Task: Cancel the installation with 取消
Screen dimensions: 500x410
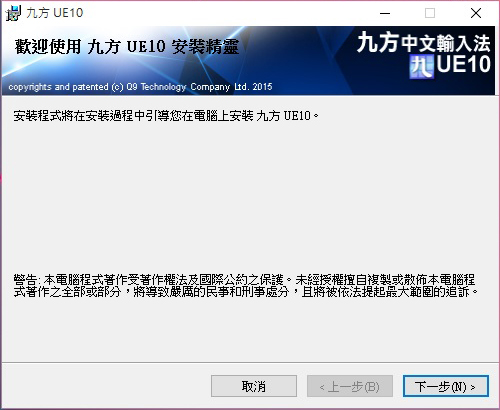Action: [x=254, y=386]
